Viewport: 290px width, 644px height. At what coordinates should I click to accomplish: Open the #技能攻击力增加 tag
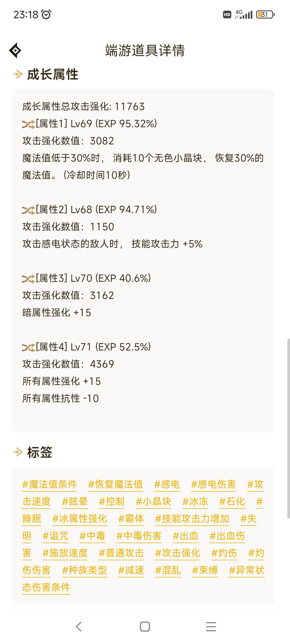pyautogui.click(x=192, y=519)
